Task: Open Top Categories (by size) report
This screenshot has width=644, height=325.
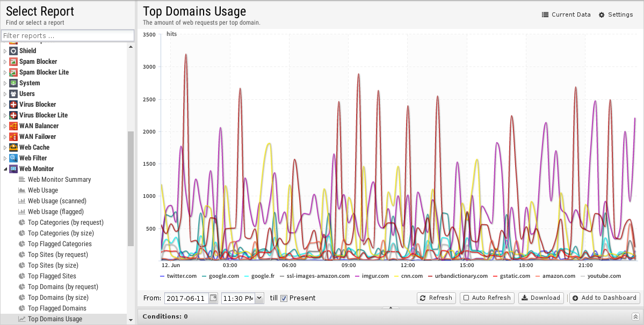Action: (61, 233)
